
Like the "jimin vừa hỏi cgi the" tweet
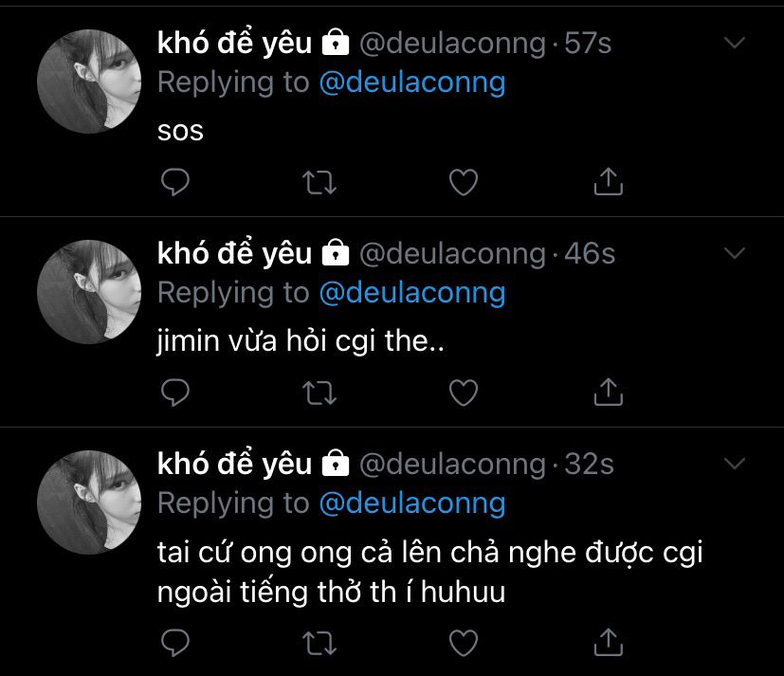point(464,393)
